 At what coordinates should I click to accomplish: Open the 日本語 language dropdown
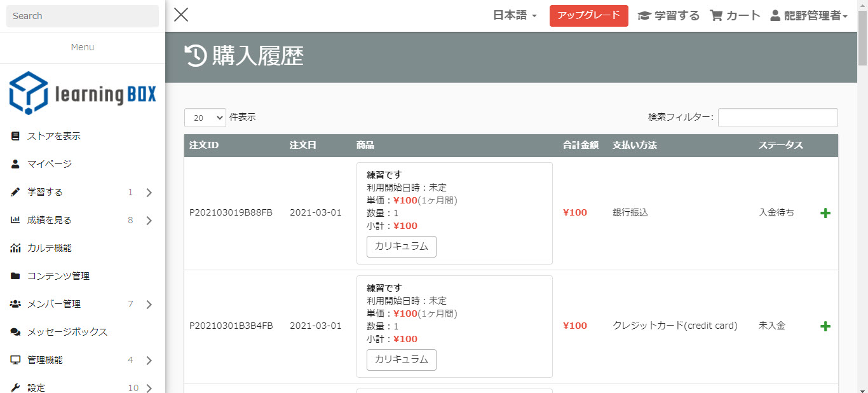pos(515,16)
